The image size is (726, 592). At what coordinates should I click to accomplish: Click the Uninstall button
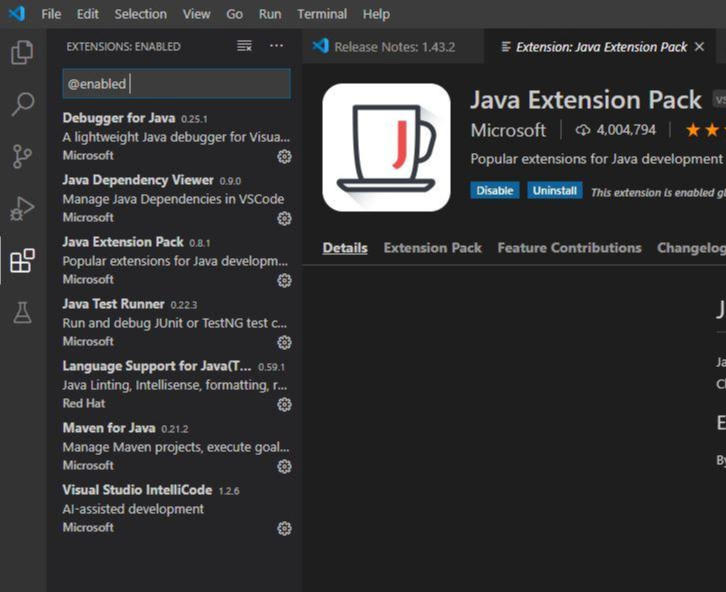pyautogui.click(x=555, y=191)
